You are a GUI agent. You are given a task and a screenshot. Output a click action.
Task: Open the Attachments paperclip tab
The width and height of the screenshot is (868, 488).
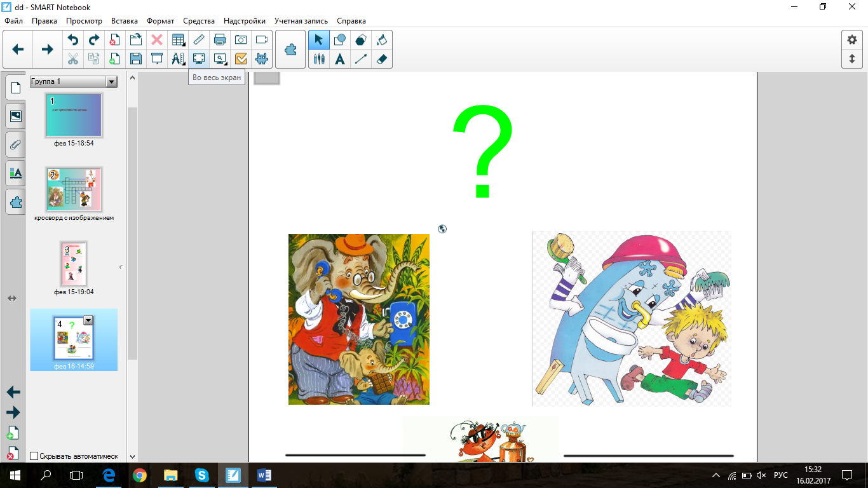(16, 144)
